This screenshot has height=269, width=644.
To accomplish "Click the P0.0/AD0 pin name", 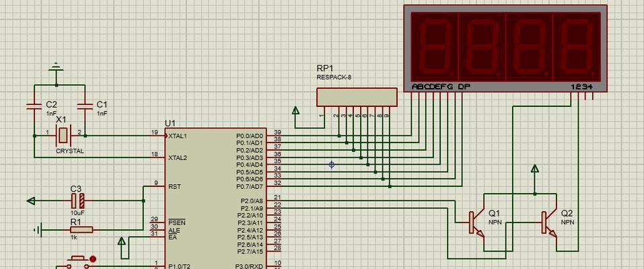I will tap(250, 136).
